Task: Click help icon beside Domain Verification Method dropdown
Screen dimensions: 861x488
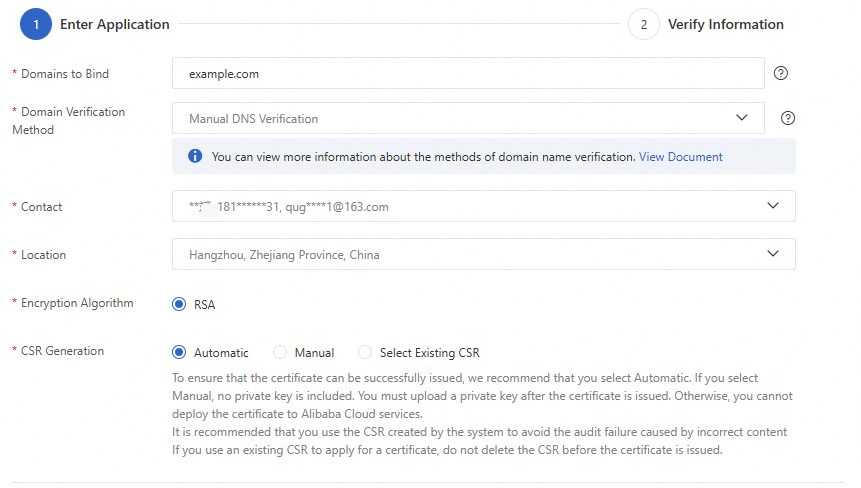Action: pos(787,118)
